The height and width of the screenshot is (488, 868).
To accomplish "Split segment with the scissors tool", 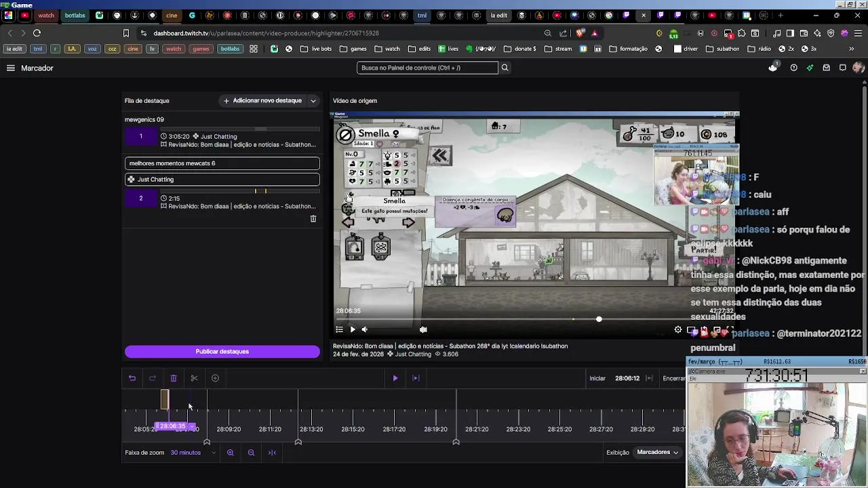I will (194, 378).
